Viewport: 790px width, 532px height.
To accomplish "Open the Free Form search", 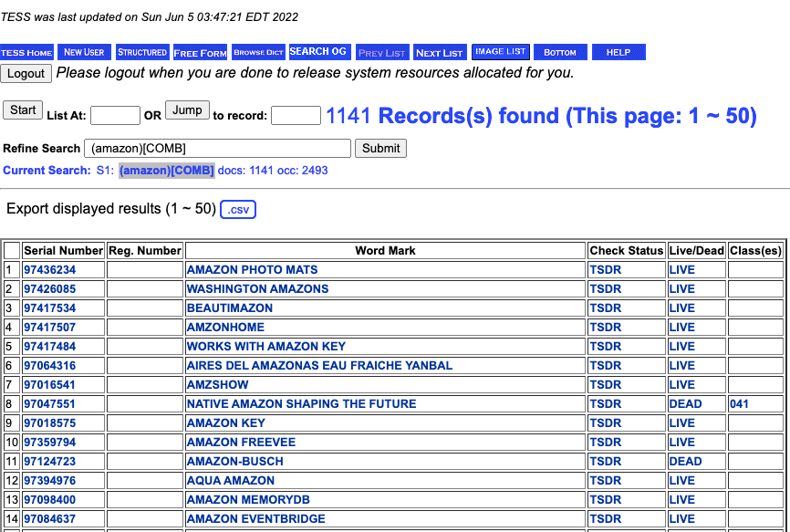I will click(200, 52).
